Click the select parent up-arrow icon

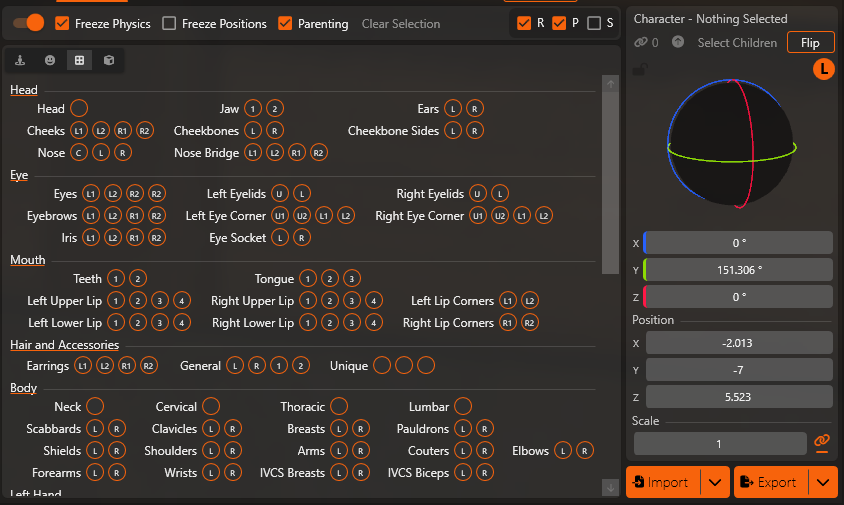tap(678, 41)
